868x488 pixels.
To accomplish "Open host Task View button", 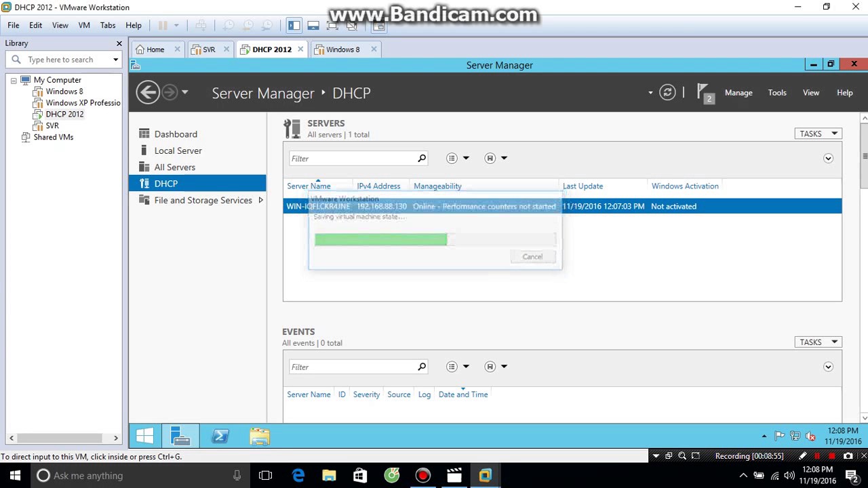I will (265, 475).
